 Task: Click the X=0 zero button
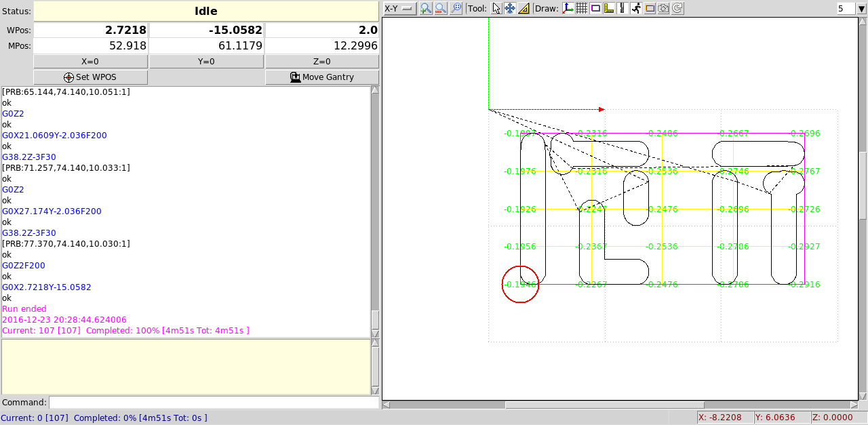point(90,62)
